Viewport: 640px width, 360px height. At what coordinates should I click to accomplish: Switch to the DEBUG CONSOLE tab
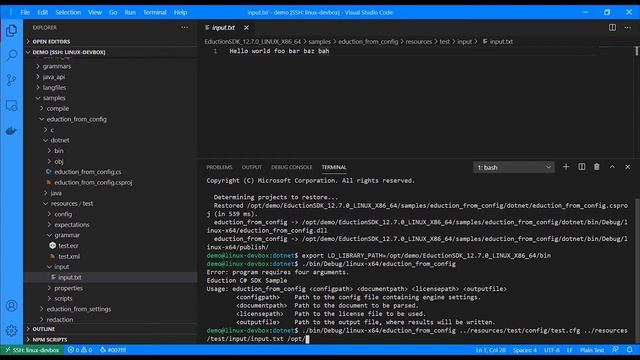(x=291, y=167)
